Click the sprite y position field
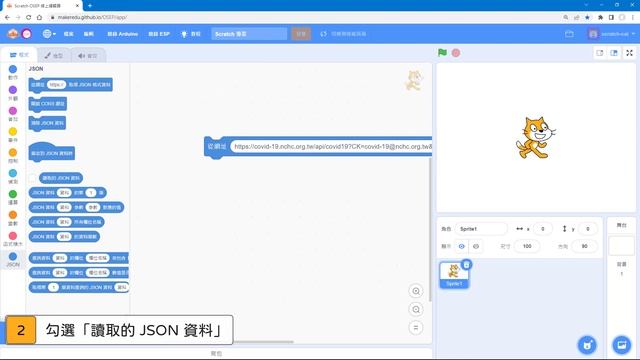 588,229
